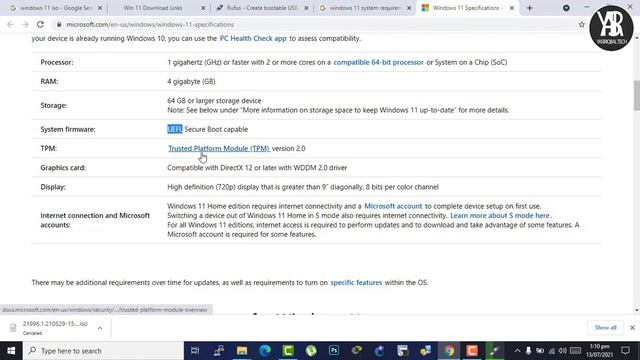Open the orange Camtasia recorder taskbar icon
This screenshot has height=360, width=640.
coord(472,351)
